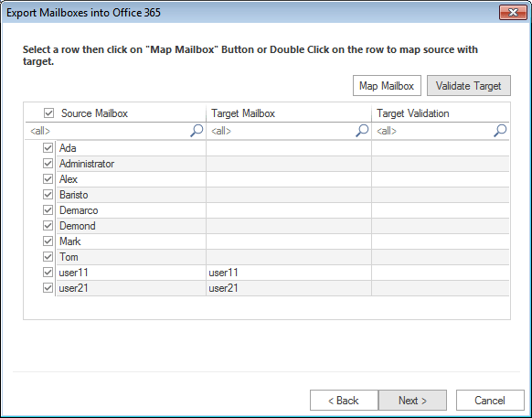
Task: Uncheck the Baristo mailbox checkbox
Action: click(x=48, y=195)
